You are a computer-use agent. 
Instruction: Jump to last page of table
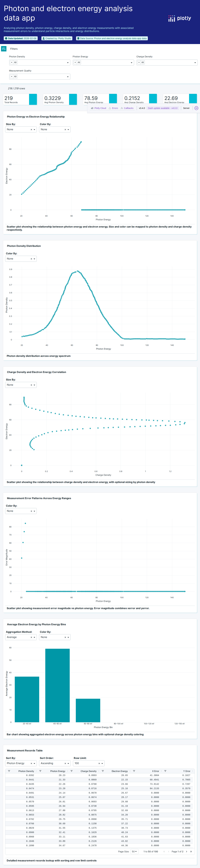[191, 852]
